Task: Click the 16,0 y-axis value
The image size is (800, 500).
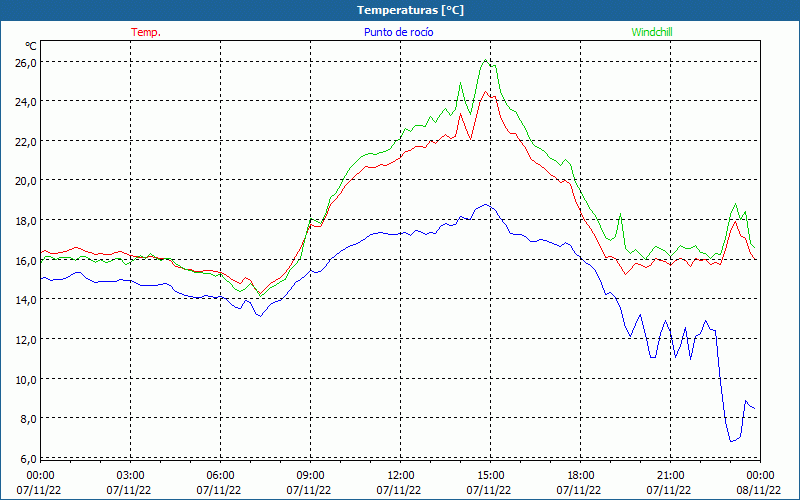Action: pyautogui.click(x=26, y=261)
